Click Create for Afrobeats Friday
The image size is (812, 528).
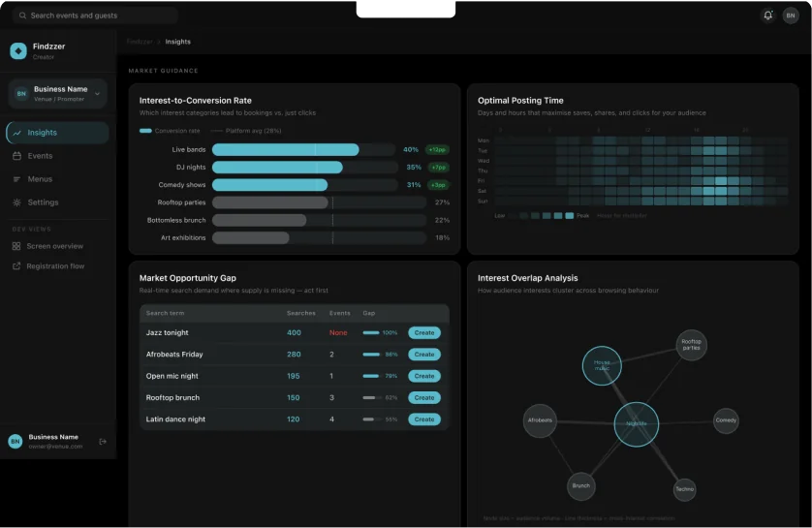[424, 355]
